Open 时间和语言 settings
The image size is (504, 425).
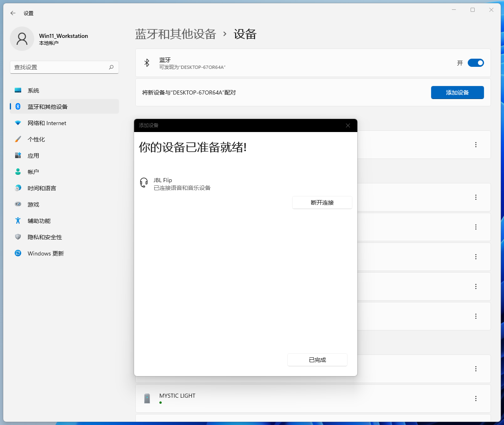coord(64,188)
